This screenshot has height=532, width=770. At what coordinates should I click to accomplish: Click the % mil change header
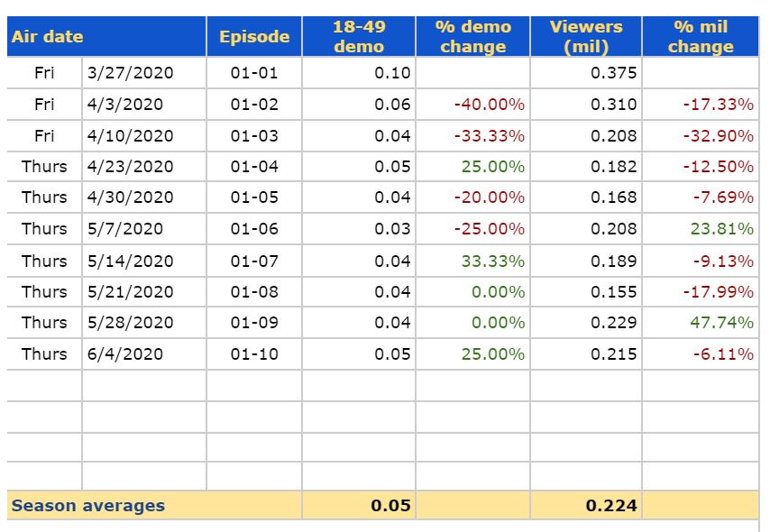(x=701, y=37)
